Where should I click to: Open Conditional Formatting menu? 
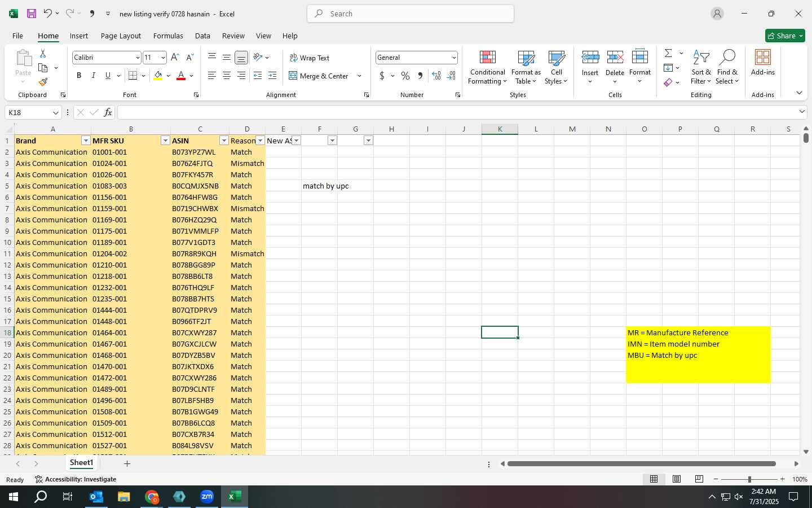pyautogui.click(x=487, y=67)
